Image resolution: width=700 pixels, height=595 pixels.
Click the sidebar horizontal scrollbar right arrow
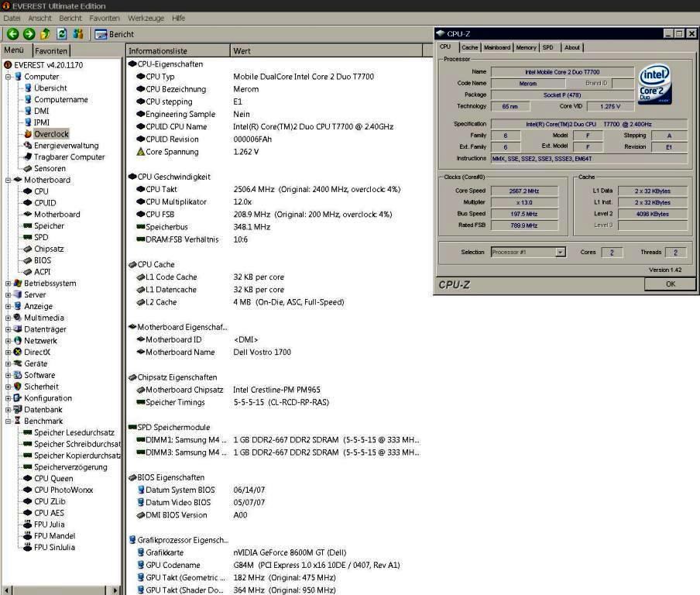pos(115,590)
